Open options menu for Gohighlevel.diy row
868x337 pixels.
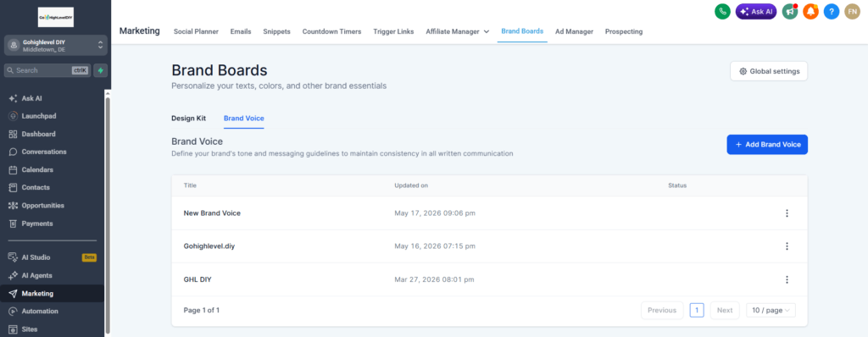pos(787,246)
